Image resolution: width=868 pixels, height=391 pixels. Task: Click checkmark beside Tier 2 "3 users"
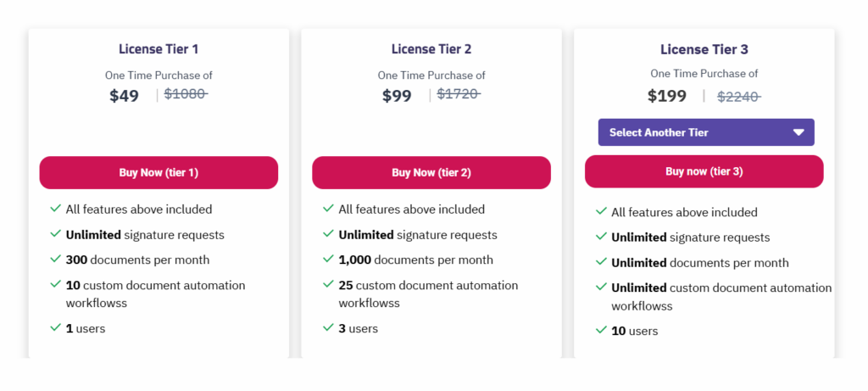coord(328,327)
